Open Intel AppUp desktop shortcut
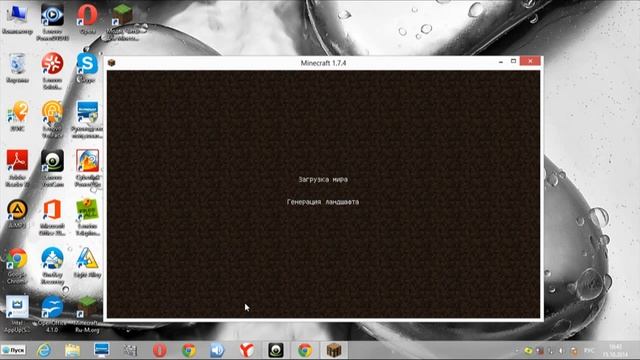The width and height of the screenshot is (640, 360). tap(17, 313)
